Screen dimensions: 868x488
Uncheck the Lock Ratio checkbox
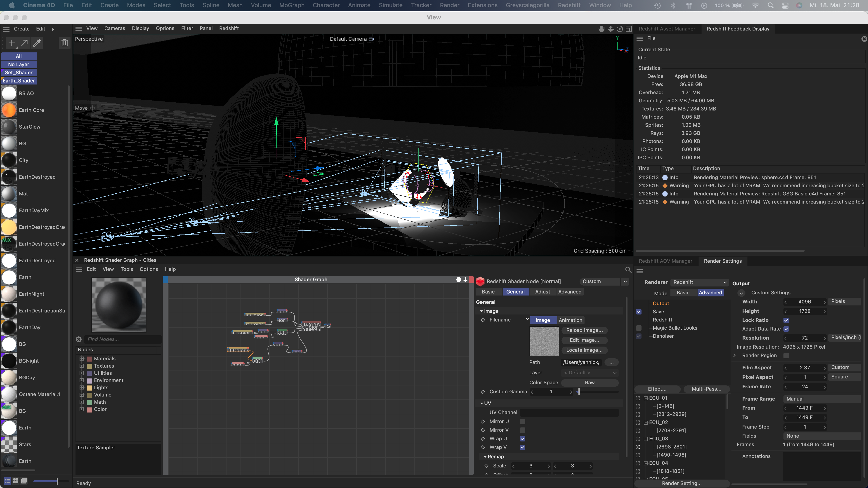coord(786,320)
